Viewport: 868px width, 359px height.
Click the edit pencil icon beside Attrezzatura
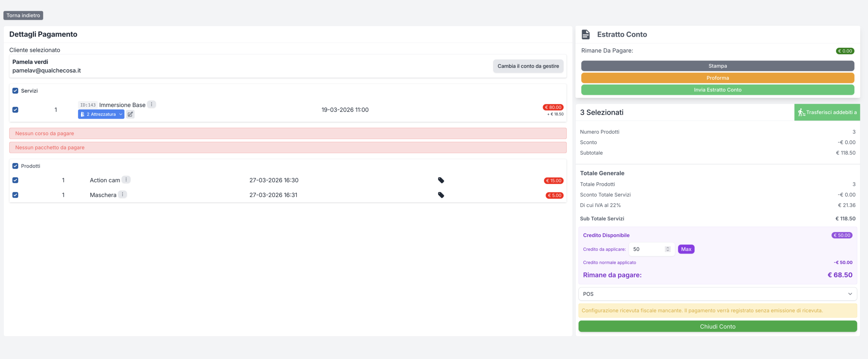point(130,114)
